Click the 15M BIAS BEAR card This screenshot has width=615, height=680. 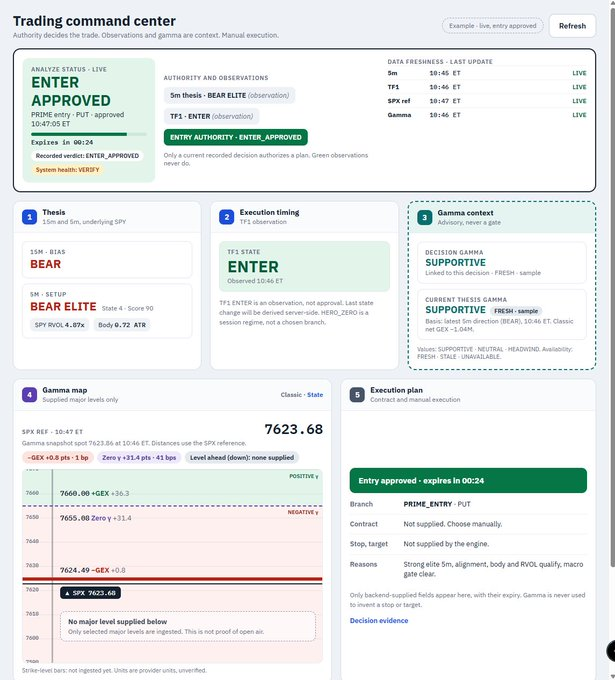[x=107, y=259]
